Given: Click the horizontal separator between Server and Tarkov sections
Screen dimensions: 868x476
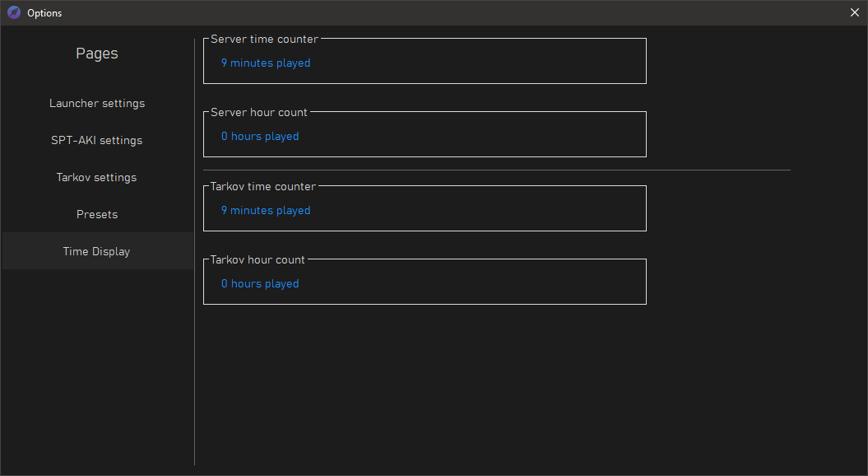Looking at the screenshot, I should click(497, 170).
